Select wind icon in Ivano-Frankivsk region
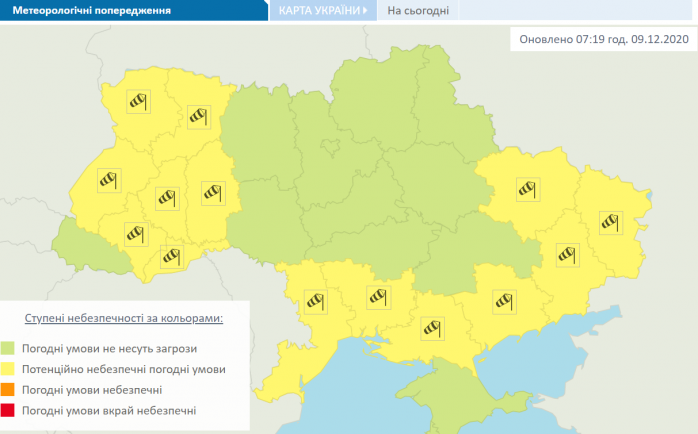The width and height of the screenshot is (698, 434). point(135,234)
